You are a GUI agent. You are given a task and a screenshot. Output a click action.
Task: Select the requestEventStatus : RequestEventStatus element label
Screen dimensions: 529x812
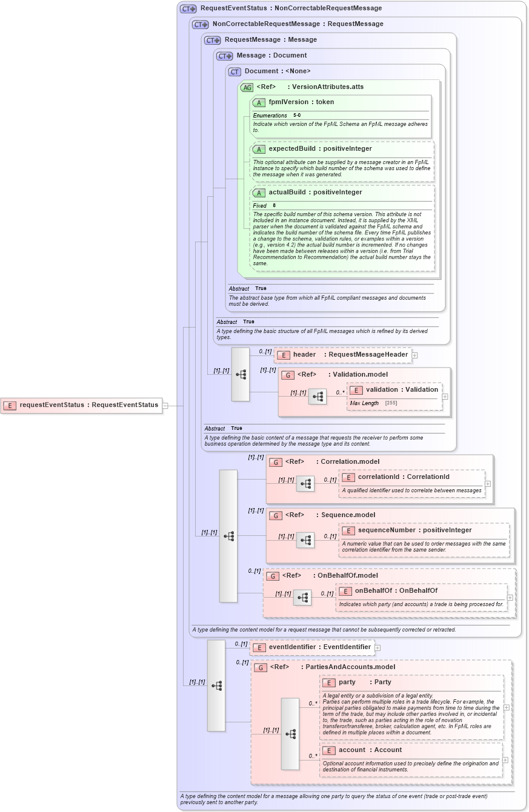89,405
